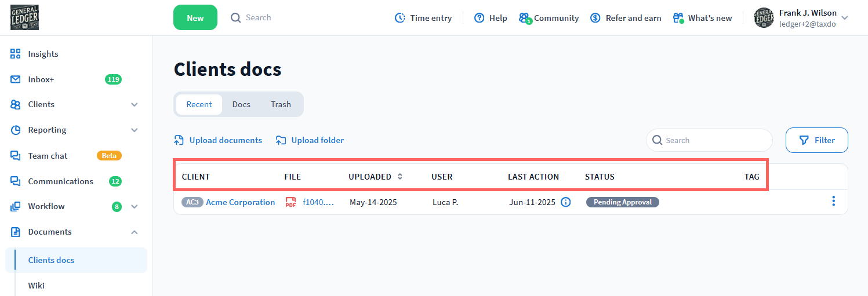
Task: Expand the Reporting sidebar section
Action: coord(135,130)
